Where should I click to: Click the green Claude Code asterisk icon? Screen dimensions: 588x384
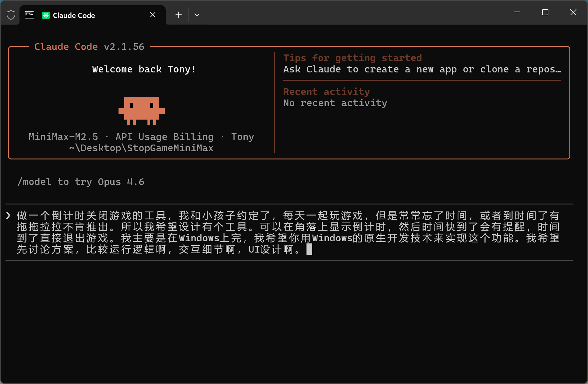(x=46, y=15)
